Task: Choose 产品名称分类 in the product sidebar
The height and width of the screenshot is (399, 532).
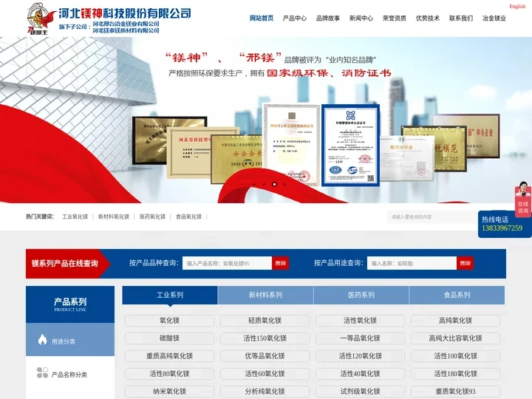Action: [x=70, y=374]
